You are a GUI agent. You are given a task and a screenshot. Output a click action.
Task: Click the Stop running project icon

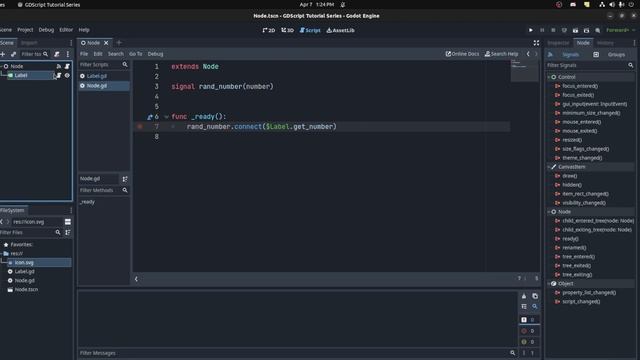pos(553,30)
